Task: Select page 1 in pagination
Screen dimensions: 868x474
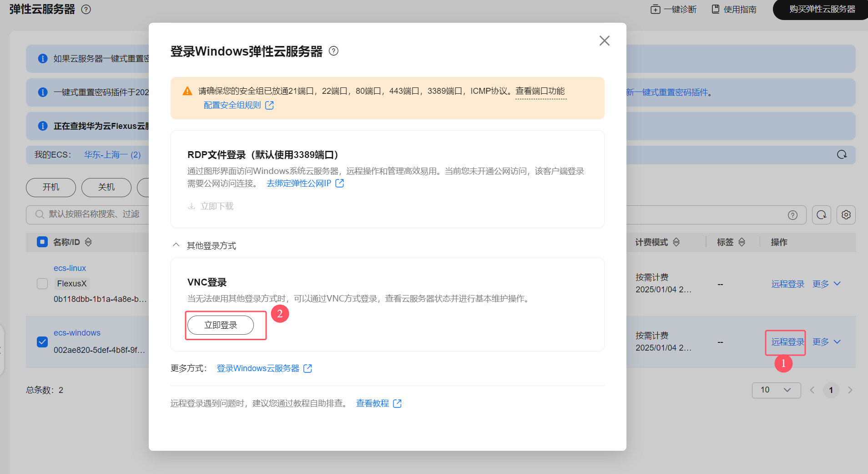Action: (x=831, y=390)
